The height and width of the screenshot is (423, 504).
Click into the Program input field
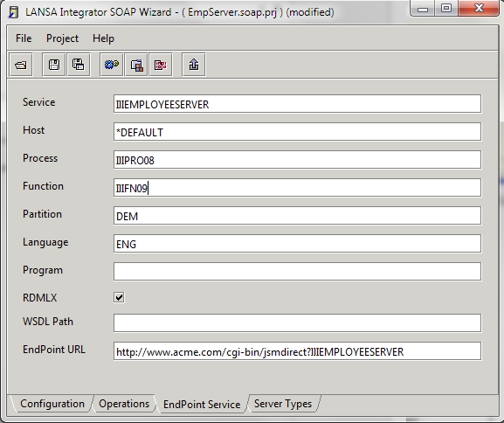coord(297,272)
